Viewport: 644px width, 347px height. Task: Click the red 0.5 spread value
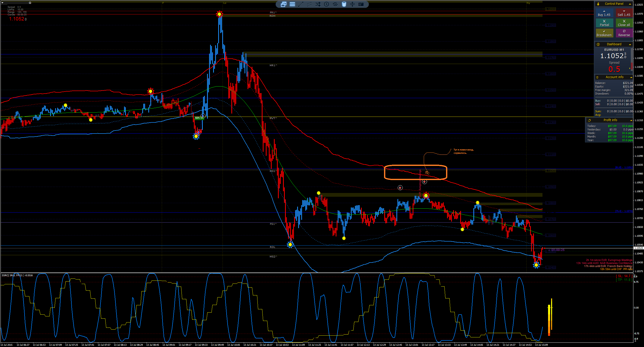[614, 69]
